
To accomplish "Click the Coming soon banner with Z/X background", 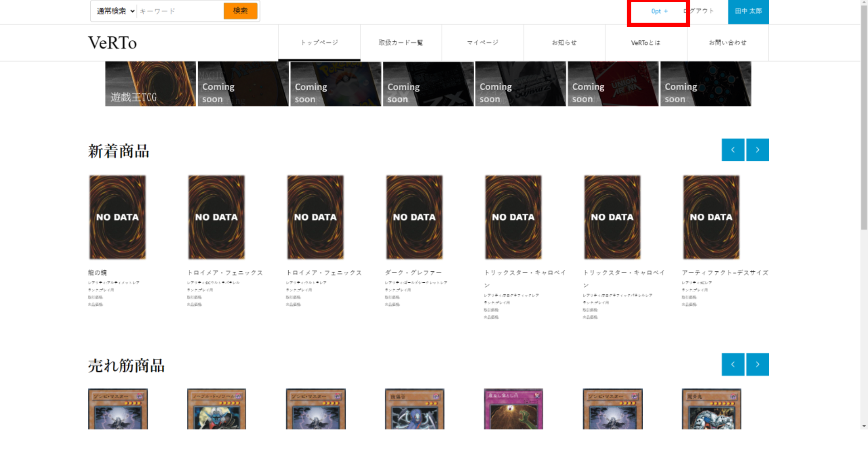I will pos(428,84).
